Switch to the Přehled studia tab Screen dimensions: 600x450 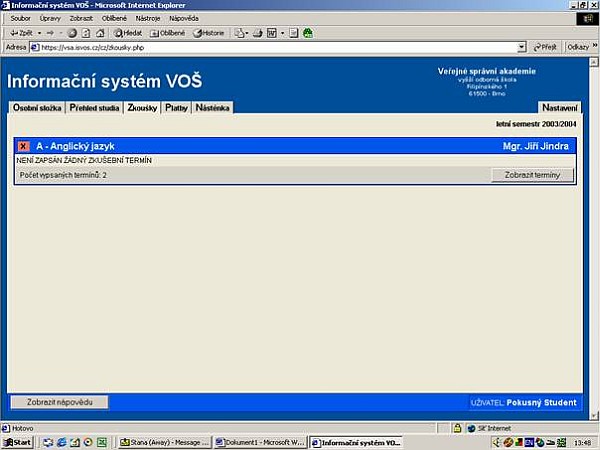(95, 108)
